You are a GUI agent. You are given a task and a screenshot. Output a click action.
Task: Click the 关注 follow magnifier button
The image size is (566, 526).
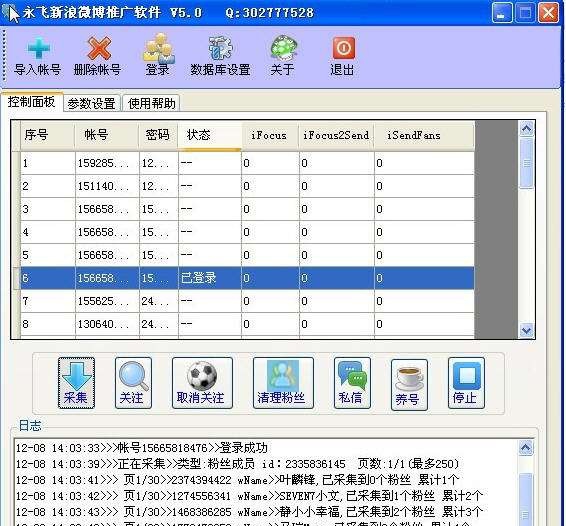[x=133, y=383]
